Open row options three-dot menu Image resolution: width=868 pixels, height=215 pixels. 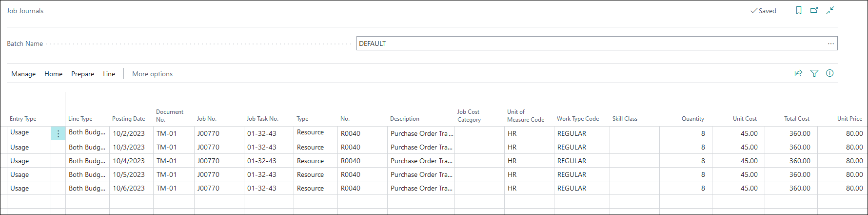pos(58,133)
